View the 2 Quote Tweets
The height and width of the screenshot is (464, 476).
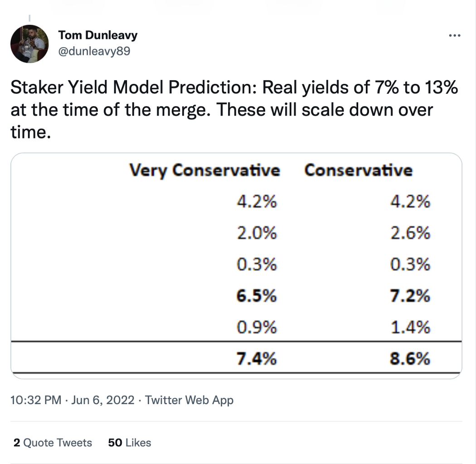point(53,443)
